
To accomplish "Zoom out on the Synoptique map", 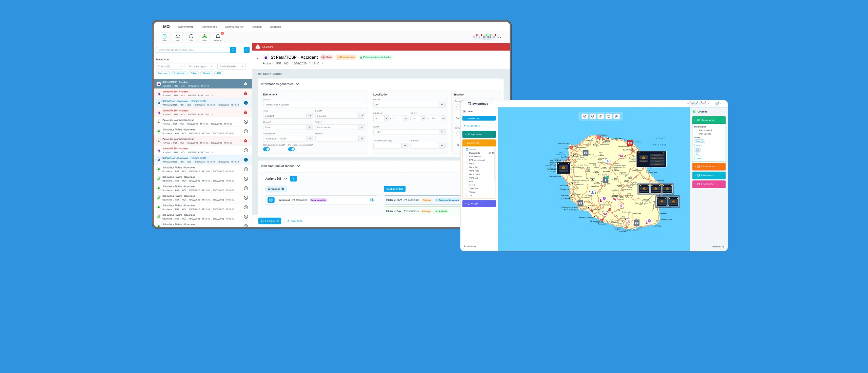I will pos(593,116).
